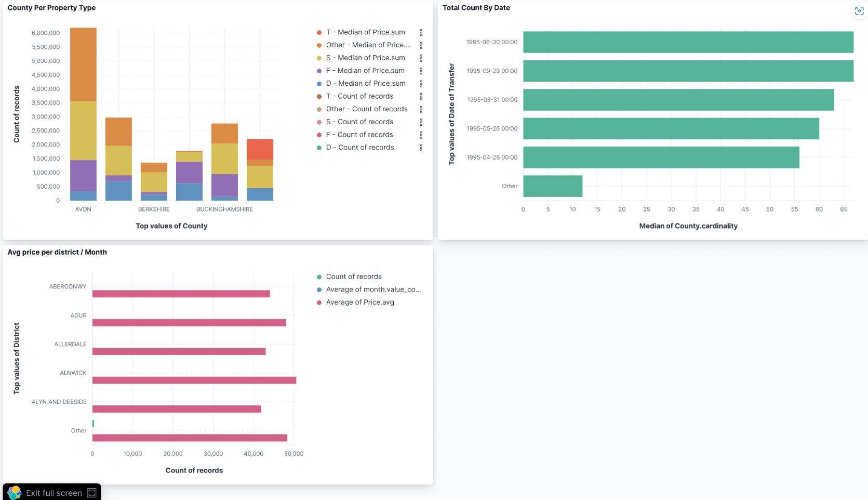Viewport: 868px width, 500px height.
Task: Open options for Other - Median of Price legend
Action: pyautogui.click(x=421, y=45)
